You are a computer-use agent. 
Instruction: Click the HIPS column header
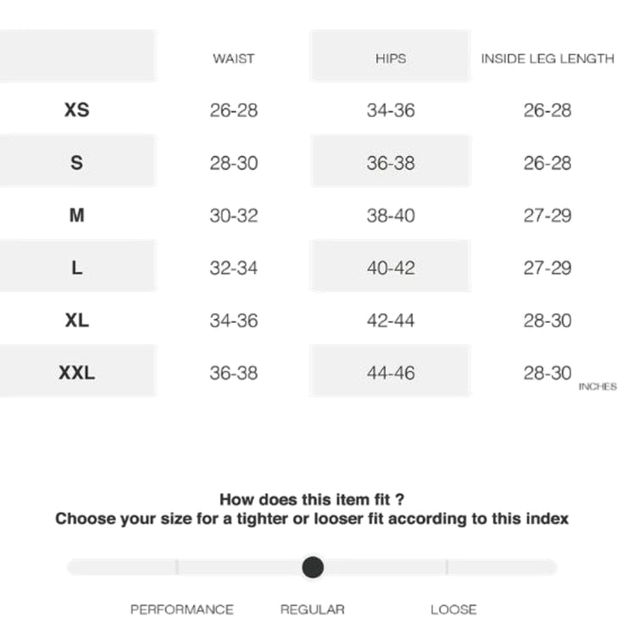pyautogui.click(x=391, y=58)
